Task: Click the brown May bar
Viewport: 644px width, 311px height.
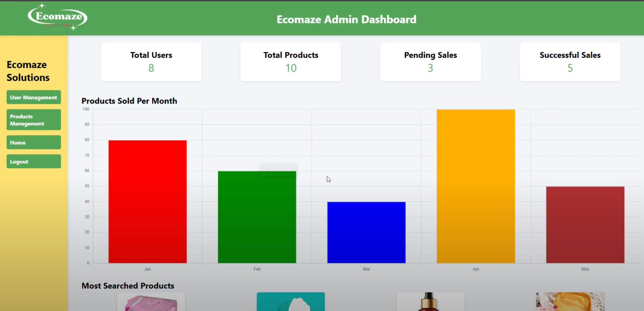Action: pyautogui.click(x=585, y=225)
